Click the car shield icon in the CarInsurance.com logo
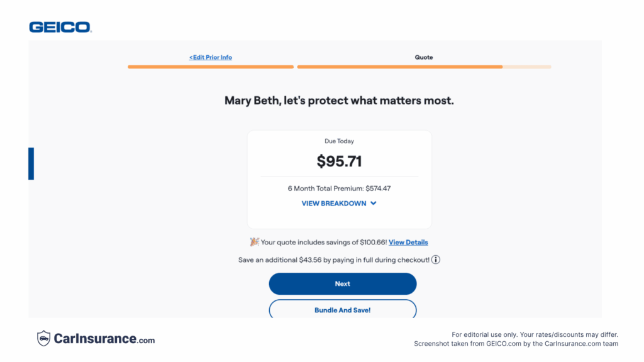This screenshot has height=362, width=644. pyautogui.click(x=43, y=338)
